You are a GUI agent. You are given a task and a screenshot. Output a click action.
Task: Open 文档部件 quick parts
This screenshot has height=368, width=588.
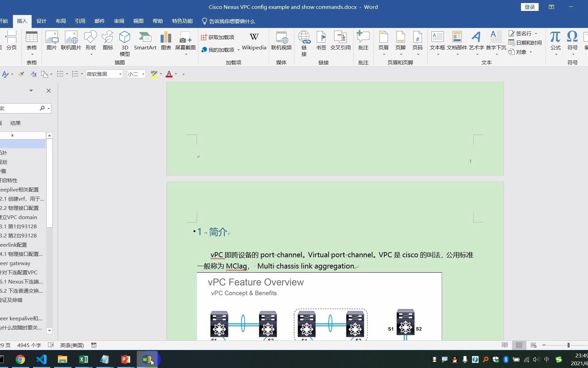click(457, 43)
